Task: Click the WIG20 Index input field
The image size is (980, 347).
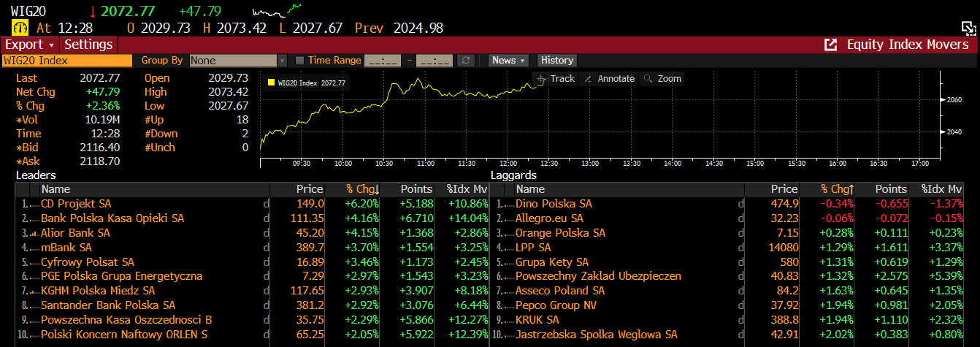Action: tap(66, 61)
